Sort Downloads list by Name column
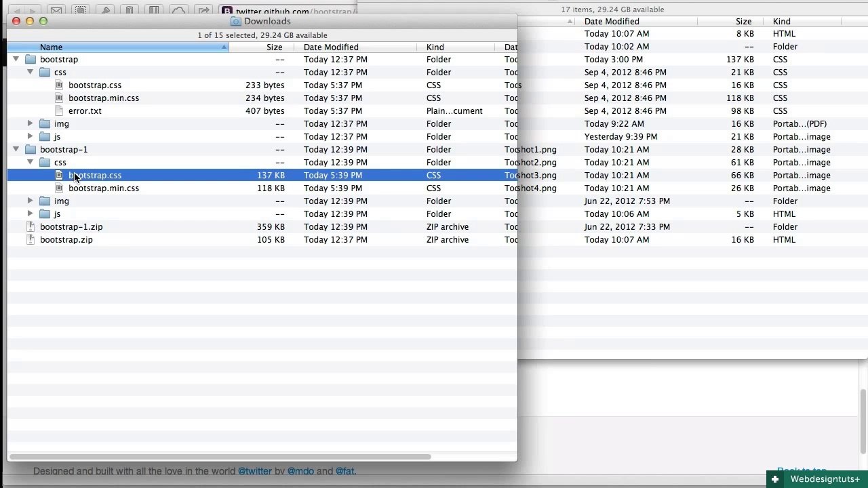 [x=118, y=47]
